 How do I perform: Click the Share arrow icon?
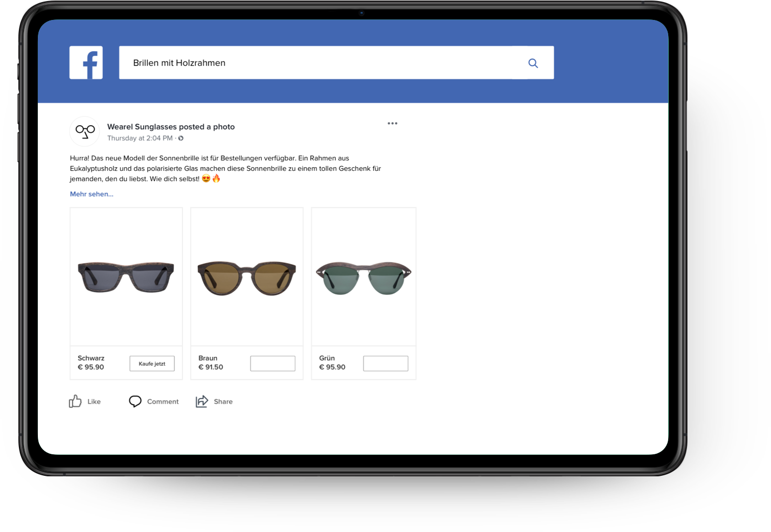[x=202, y=401]
